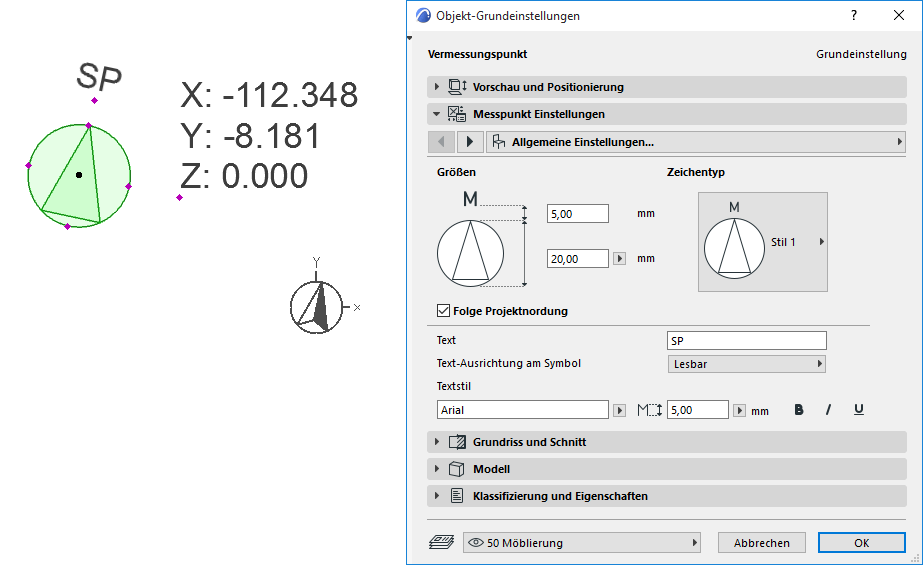Edit the Textstil size 5,00 field

(x=698, y=410)
